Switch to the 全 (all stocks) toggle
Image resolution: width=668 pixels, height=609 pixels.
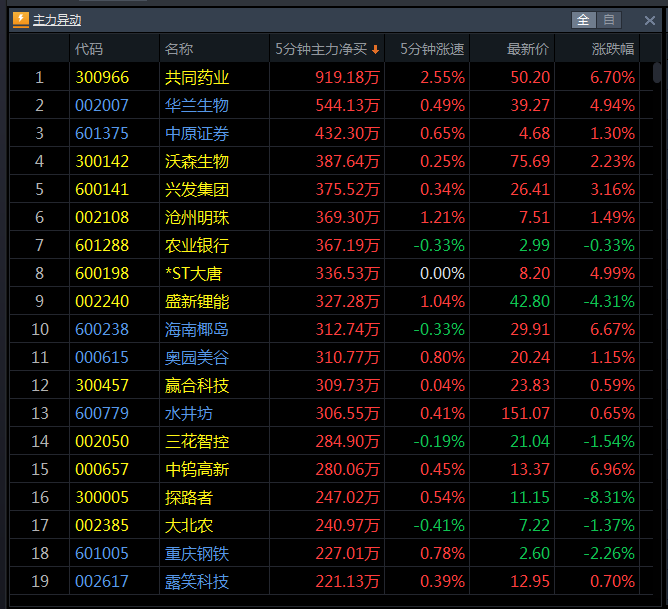click(x=583, y=20)
